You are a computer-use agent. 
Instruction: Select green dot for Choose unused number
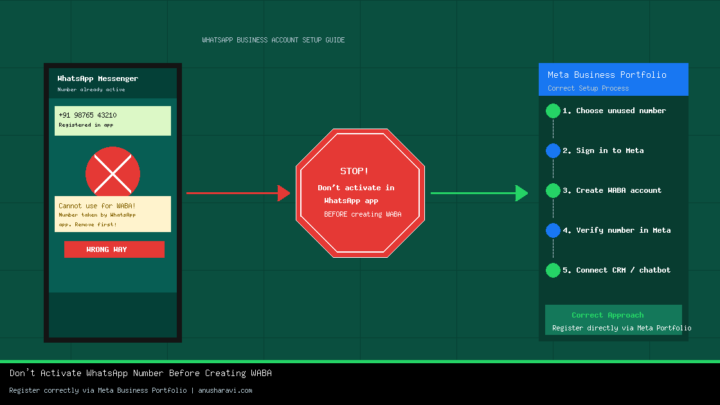coord(553,111)
